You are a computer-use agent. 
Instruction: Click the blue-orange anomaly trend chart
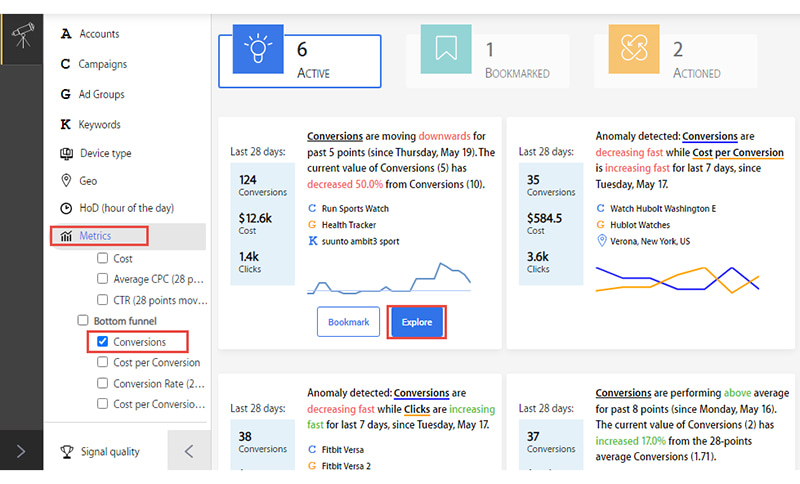coord(677,279)
